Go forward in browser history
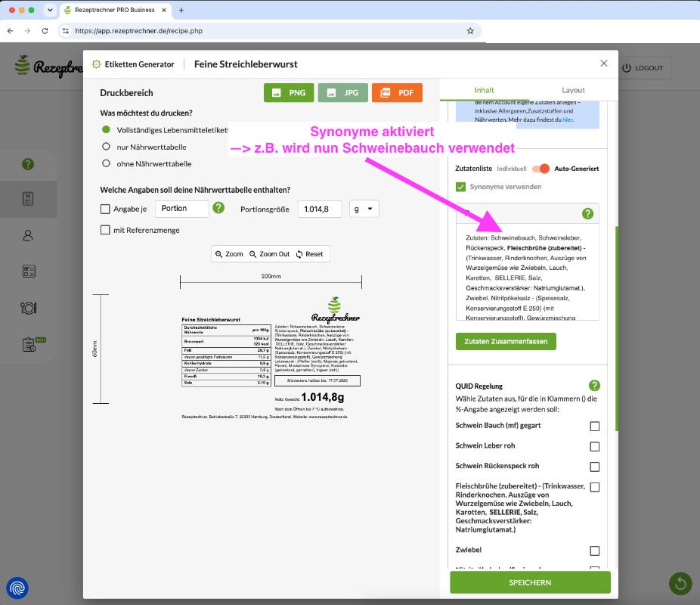The height and width of the screenshot is (605, 700). [27, 31]
